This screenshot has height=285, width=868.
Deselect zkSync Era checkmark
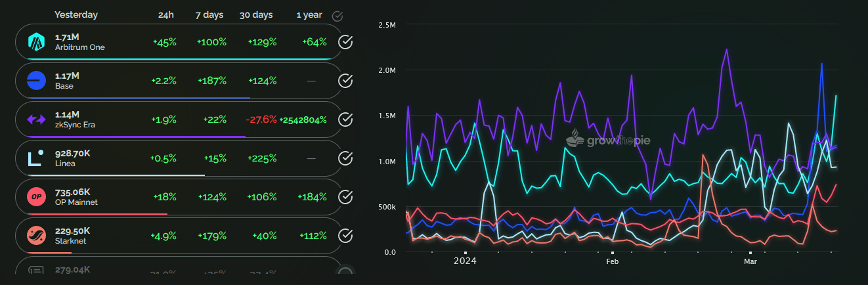(x=345, y=120)
